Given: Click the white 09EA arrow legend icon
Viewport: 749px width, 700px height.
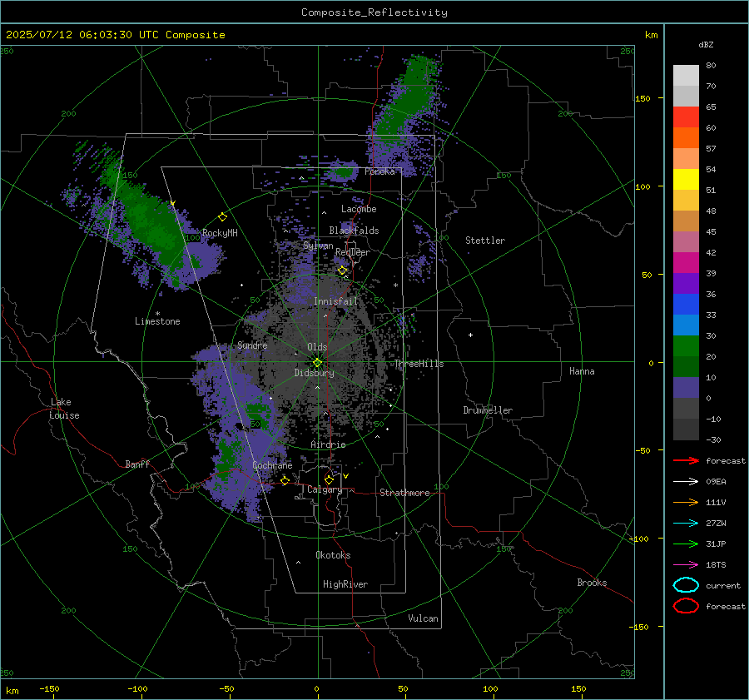Looking at the screenshot, I should pos(686,482).
